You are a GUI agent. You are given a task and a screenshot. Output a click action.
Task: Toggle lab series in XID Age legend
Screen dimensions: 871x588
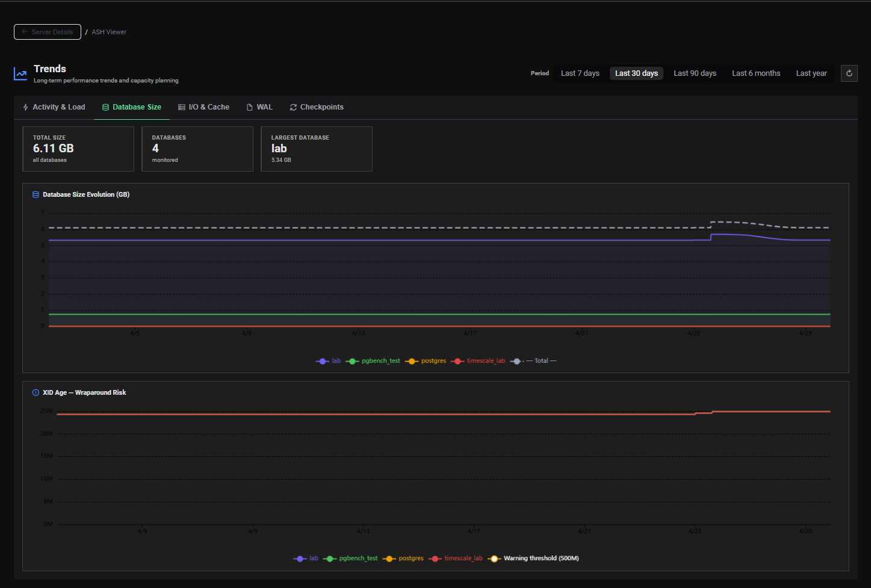pos(306,559)
